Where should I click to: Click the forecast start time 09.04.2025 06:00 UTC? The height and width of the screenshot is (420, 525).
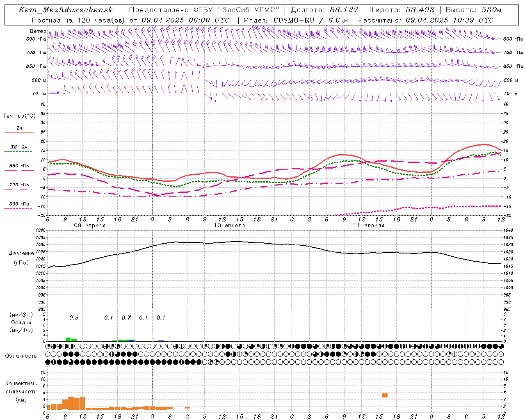pyautogui.click(x=185, y=20)
